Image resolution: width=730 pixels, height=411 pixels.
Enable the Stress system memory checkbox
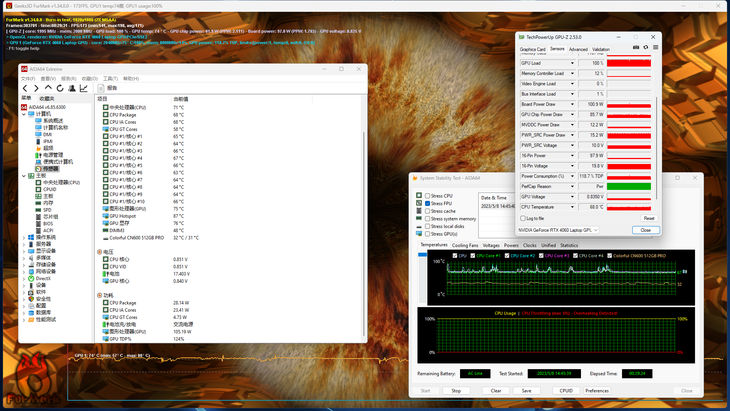click(x=427, y=219)
